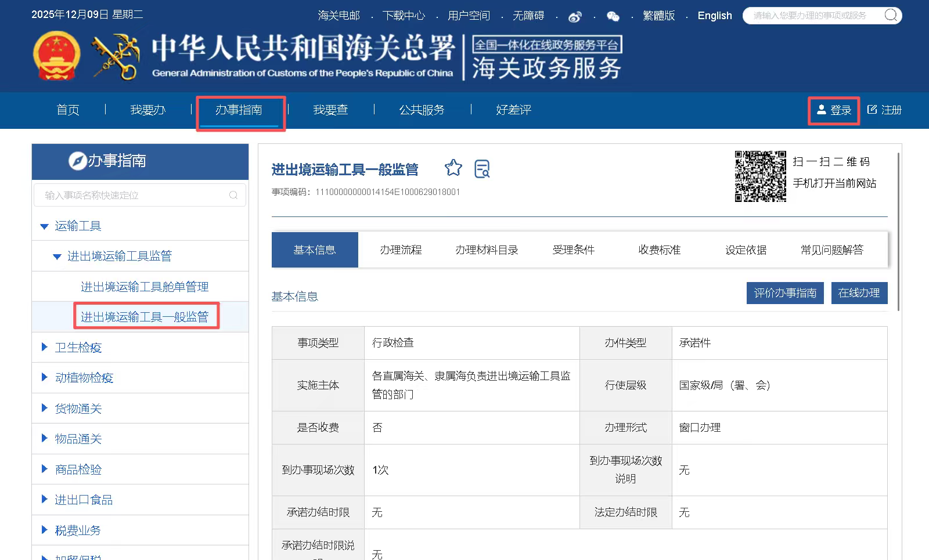The width and height of the screenshot is (929, 560).
Task: Open 进出境运输工具舱单管理 tree item
Action: 145,287
